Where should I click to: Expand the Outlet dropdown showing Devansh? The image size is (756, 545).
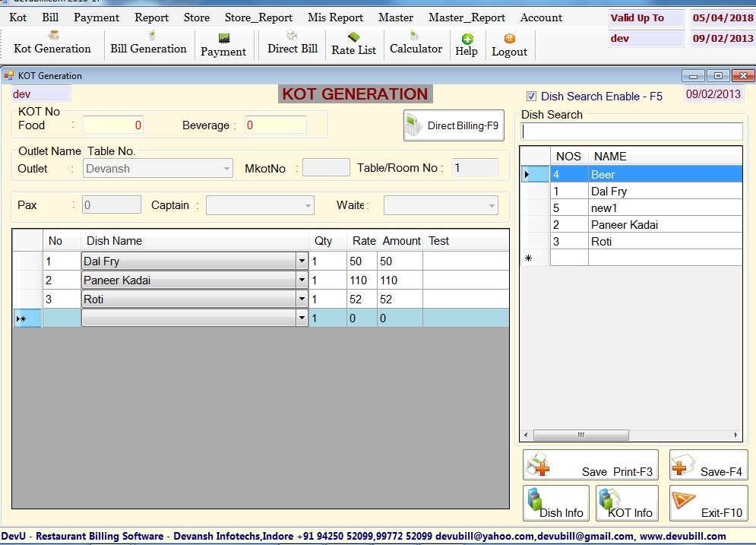pyautogui.click(x=227, y=169)
